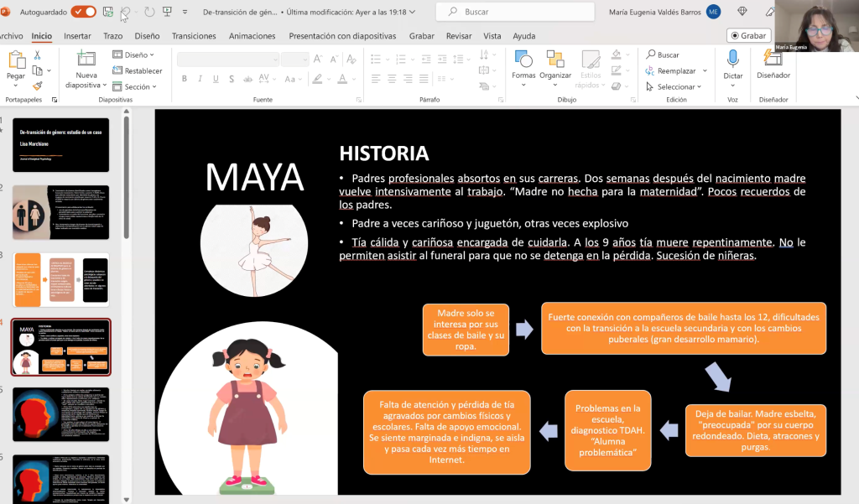Click the Restablecer button
The image size is (859, 504).
pos(138,71)
